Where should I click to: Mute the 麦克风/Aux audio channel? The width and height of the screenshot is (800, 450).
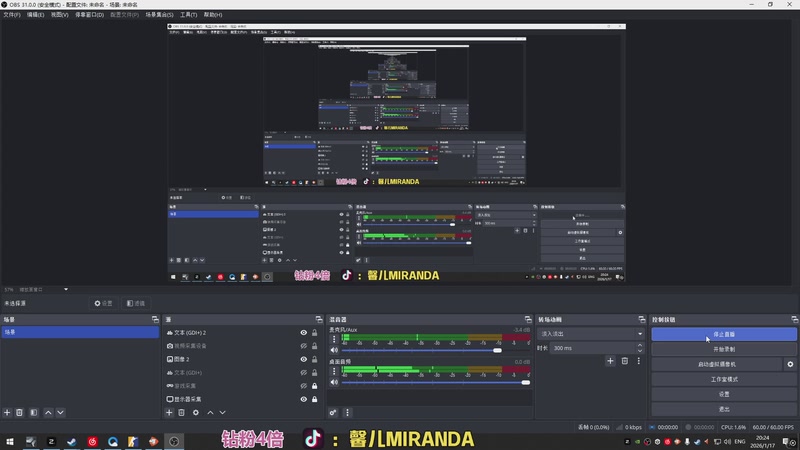[334, 350]
